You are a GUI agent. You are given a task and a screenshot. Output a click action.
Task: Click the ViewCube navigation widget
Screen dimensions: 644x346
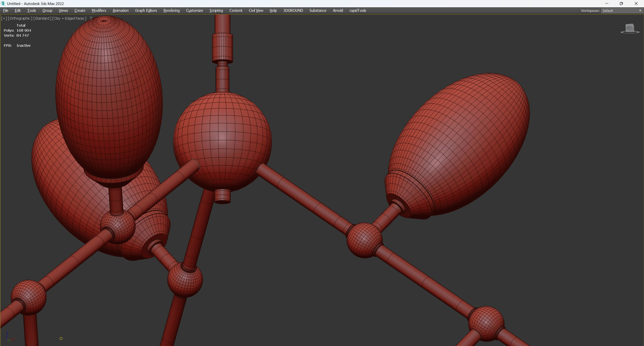point(630,29)
